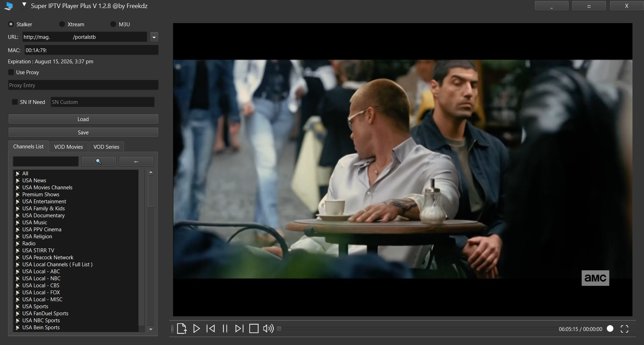Click the magnifier search button
The width and height of the screenshot is (644, 345).
pyautogui.click(x=99, y=161)
